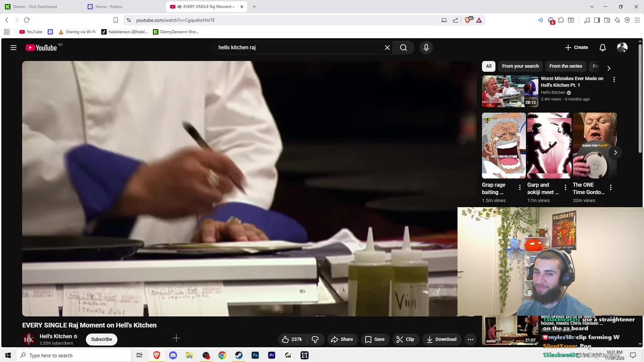Screen dimensions: 644x362
Task: Open the 'halaldanson' TikTok bookmark
Action: pos(125,32)
